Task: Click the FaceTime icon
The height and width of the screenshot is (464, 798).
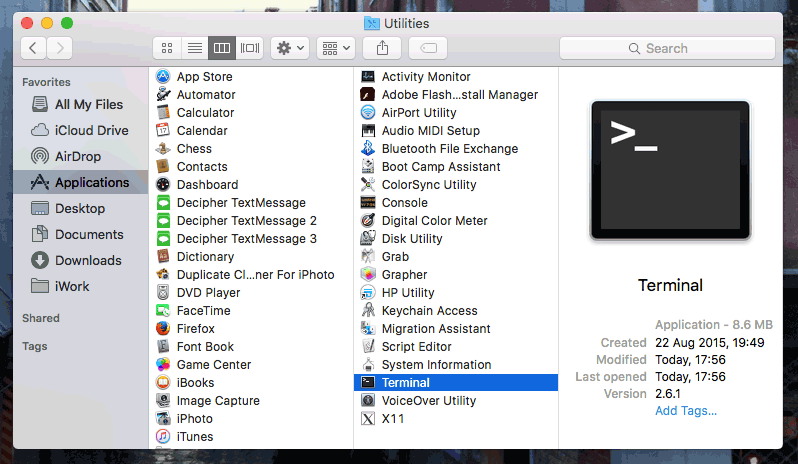Action: 163,310
